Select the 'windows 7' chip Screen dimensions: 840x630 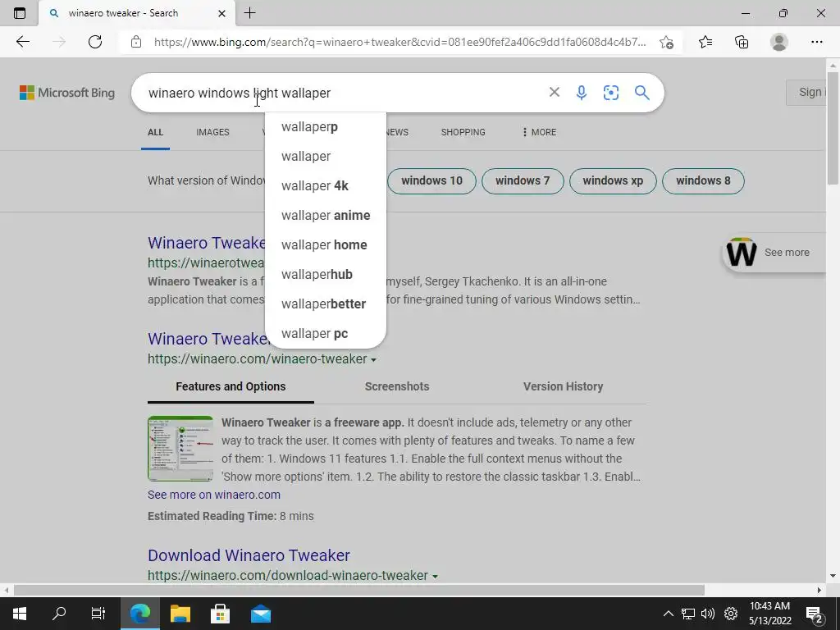(x=523, y=180)
